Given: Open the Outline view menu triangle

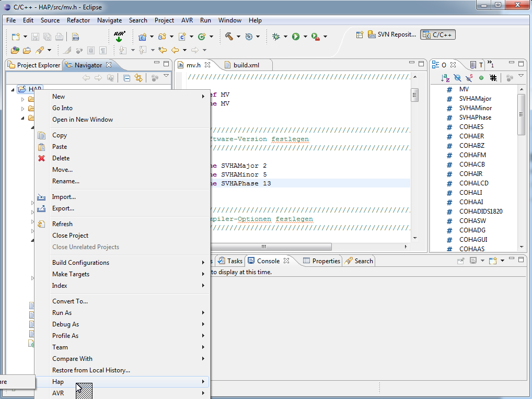Looking at the screenshot, I should pyautogui.click(x=521, y=76).
